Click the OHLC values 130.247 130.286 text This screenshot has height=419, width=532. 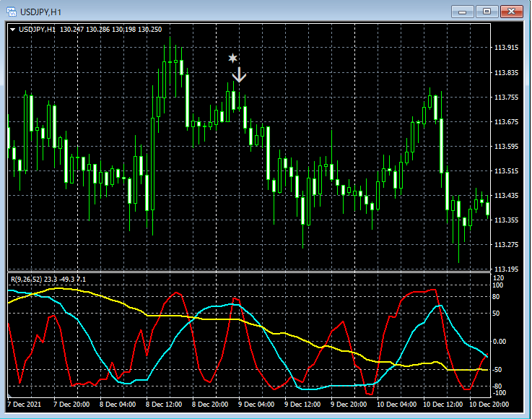[x=85, y=30]
